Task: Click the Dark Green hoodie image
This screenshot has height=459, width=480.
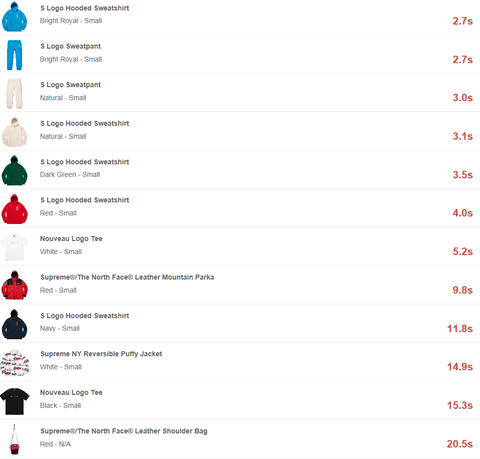Action: coord(14,170)
